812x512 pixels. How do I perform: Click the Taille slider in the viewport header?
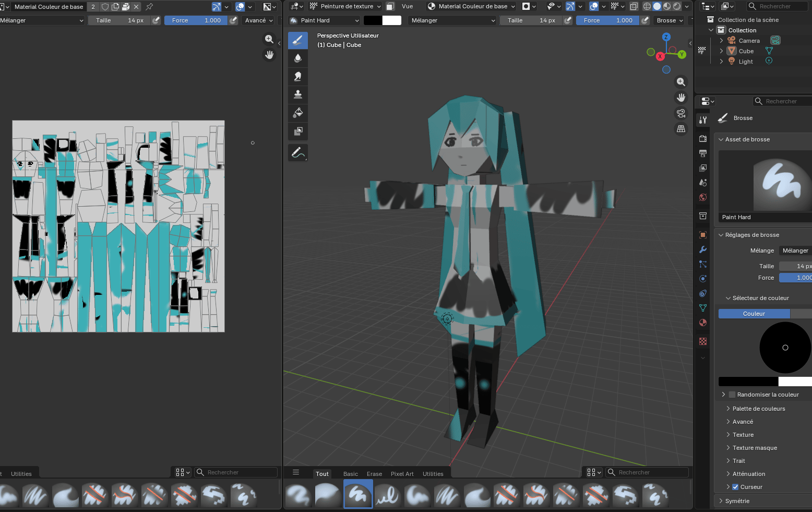pos(530,20)
